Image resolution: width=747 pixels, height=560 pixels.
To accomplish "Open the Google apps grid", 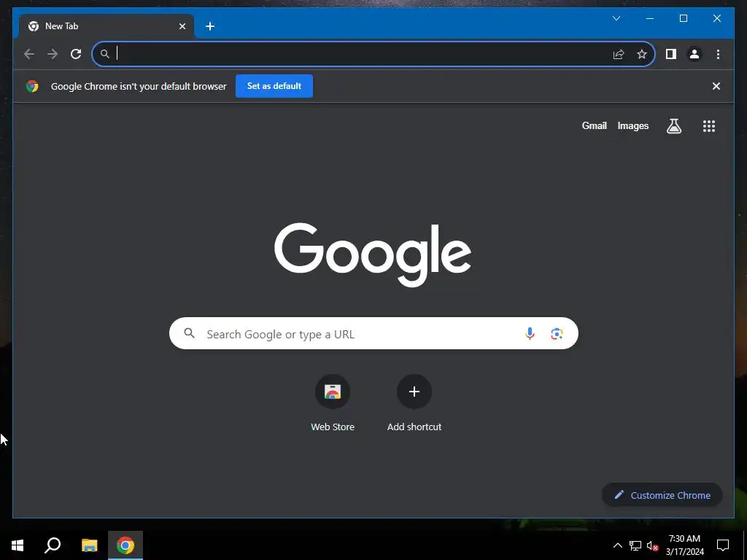I will click(709, 126).
